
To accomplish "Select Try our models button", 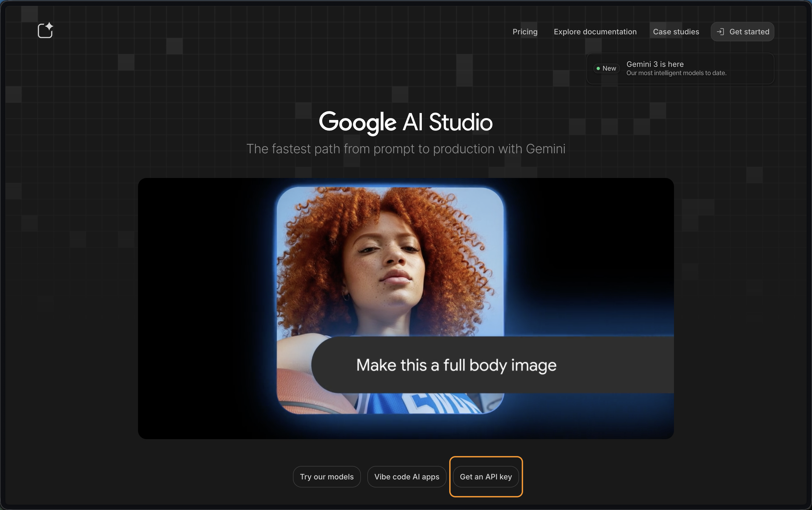I will pyautogui.click(x=327, y=477).
